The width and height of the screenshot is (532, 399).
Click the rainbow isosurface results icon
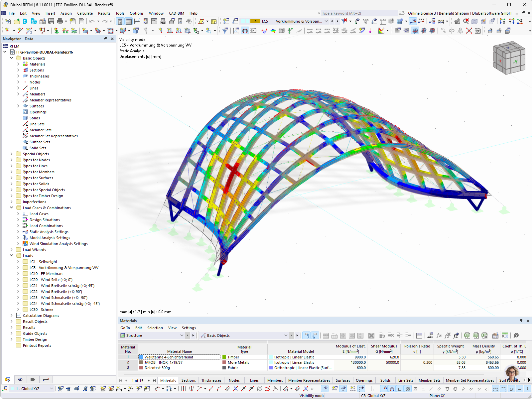click(273, 31)
